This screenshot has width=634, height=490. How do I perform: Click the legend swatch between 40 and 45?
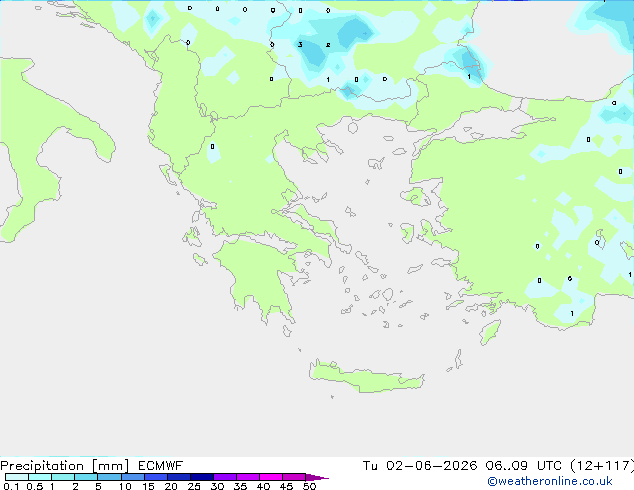click(x=271, y=477)
